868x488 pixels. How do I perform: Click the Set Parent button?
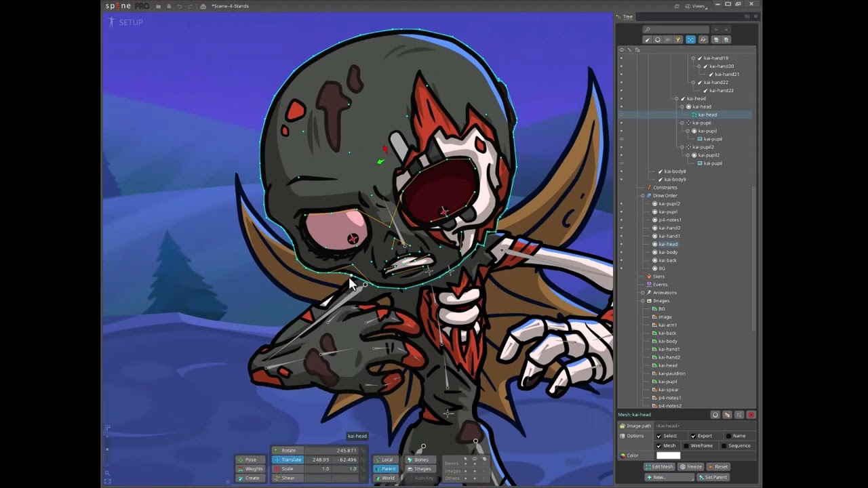[713, 477]
